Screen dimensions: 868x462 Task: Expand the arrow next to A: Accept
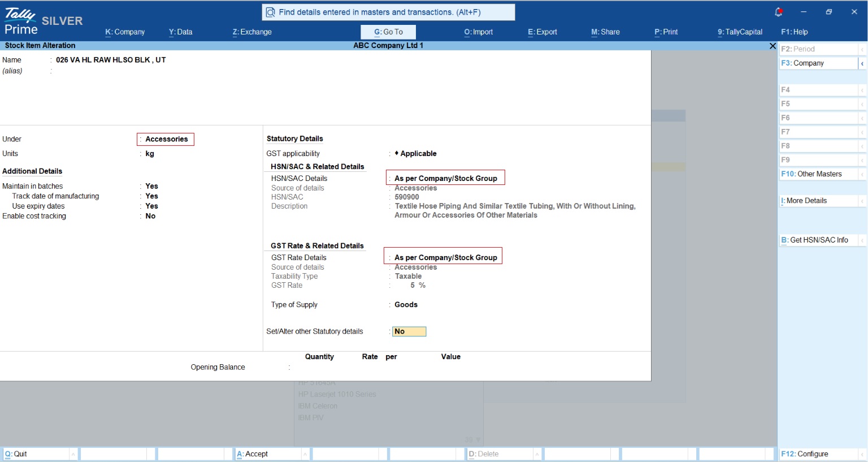306,454
